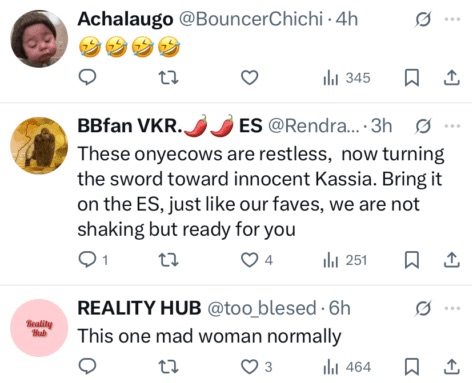
Task: Reply to BBfan VKR's tweet with 1 reply
Action: (93, 259)
